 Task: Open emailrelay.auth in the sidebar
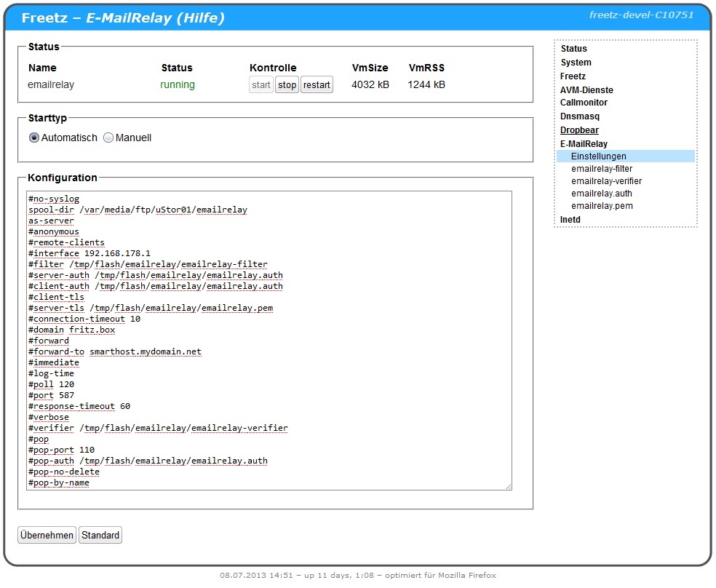click(x=602, y=194)
